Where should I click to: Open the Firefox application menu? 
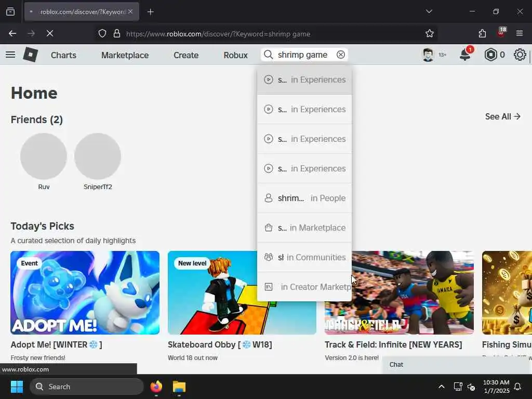pyautogui.click(x=520, y=33)
